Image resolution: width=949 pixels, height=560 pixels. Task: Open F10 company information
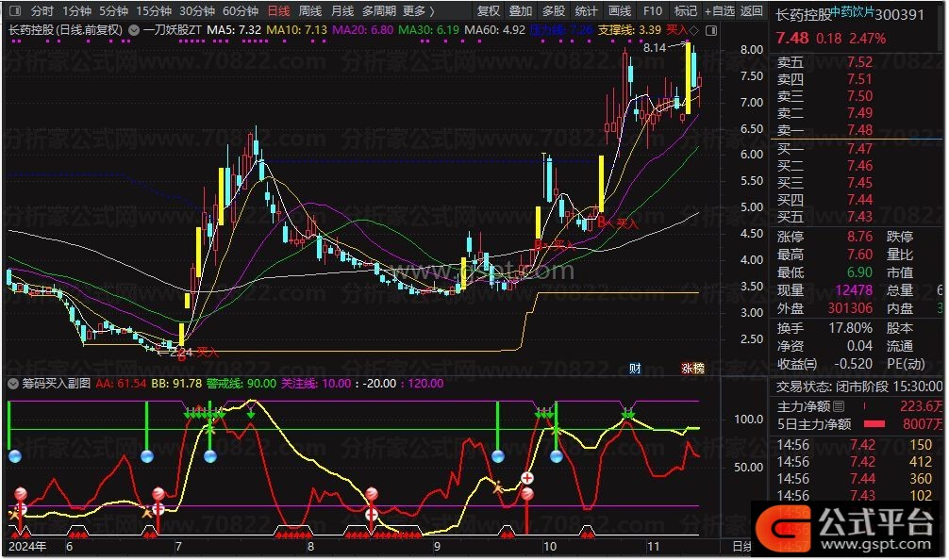[653, 11]
